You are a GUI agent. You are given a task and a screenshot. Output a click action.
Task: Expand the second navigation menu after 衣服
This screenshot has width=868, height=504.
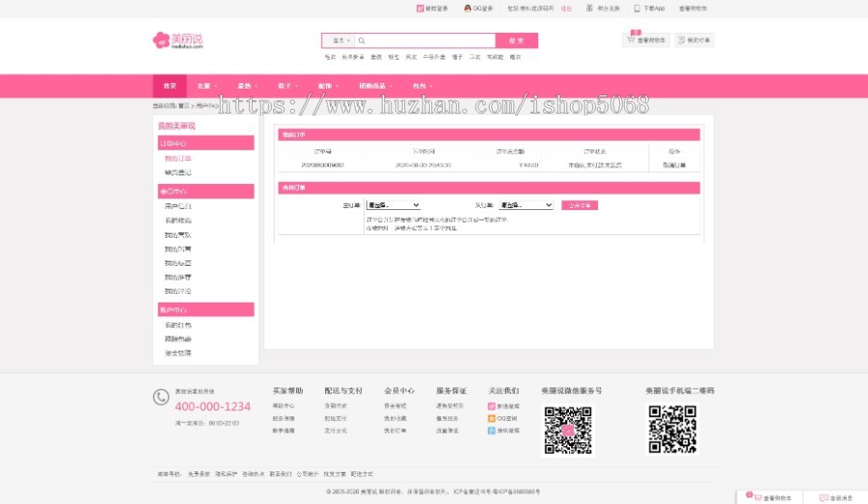point(247,86)
